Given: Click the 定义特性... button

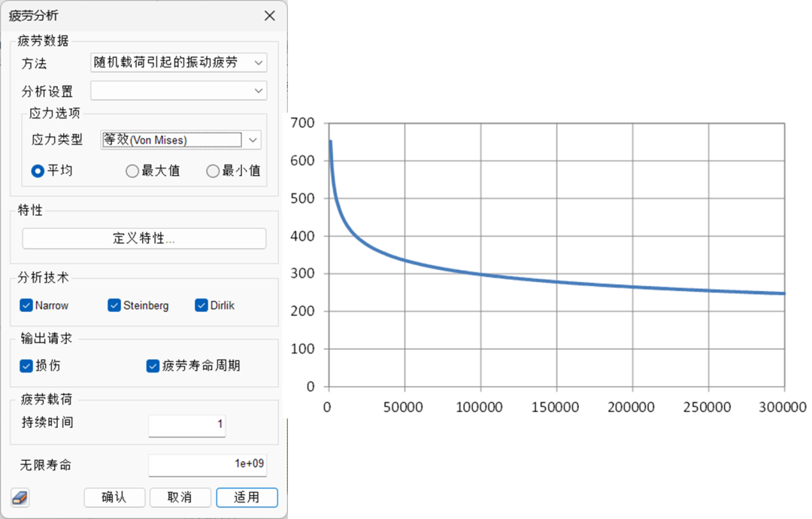Looking at the screenshot, I should click(144, 238).
